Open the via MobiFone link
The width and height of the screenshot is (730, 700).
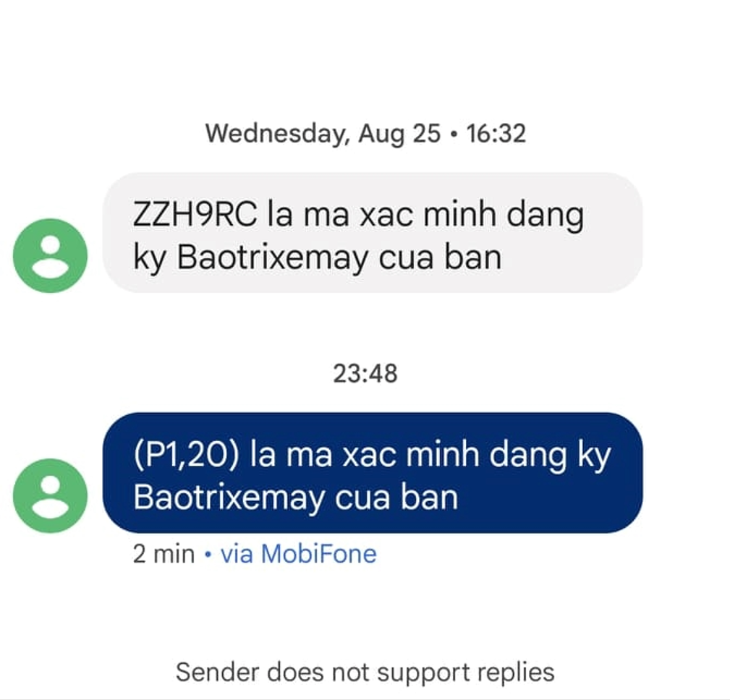(298, 554)
